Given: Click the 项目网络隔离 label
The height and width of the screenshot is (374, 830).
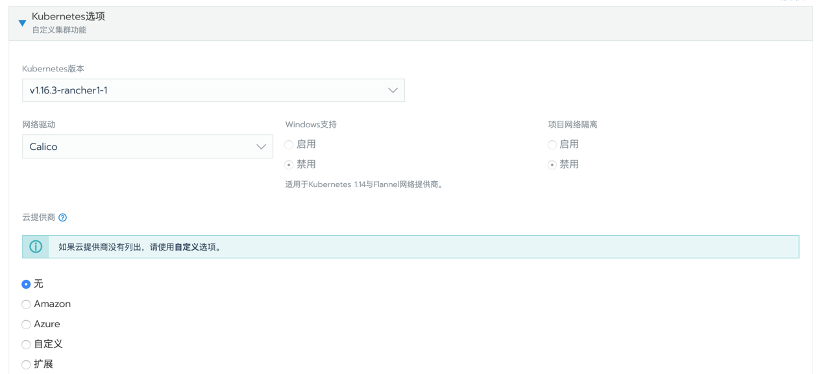Looking at the screenshot, I should (x=573, y=125).
